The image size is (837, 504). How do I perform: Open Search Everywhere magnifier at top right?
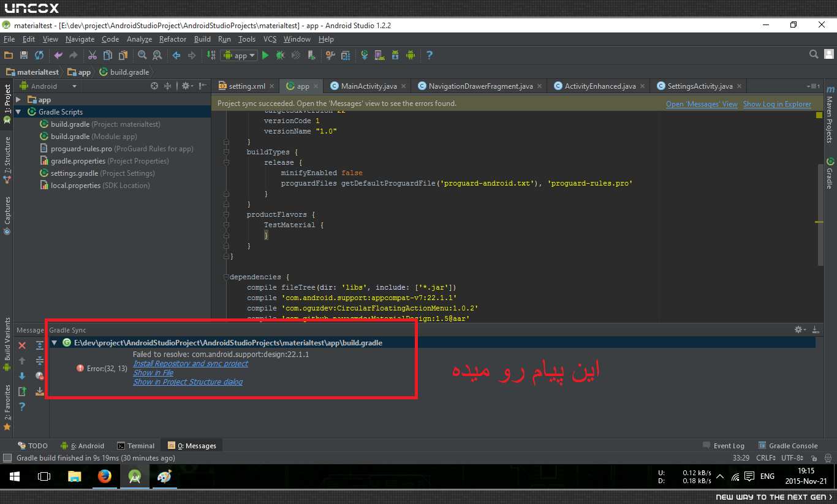[814, 55]
